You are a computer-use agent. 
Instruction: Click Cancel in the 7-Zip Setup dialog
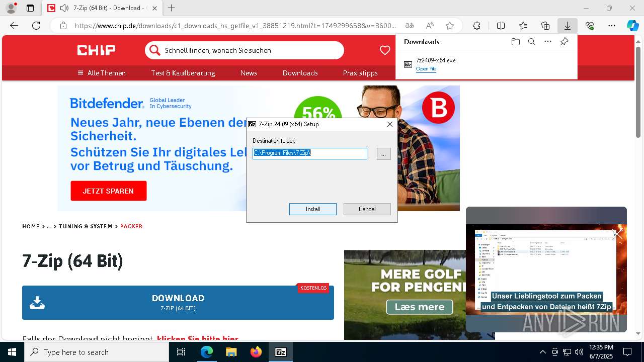pos(367,209)
